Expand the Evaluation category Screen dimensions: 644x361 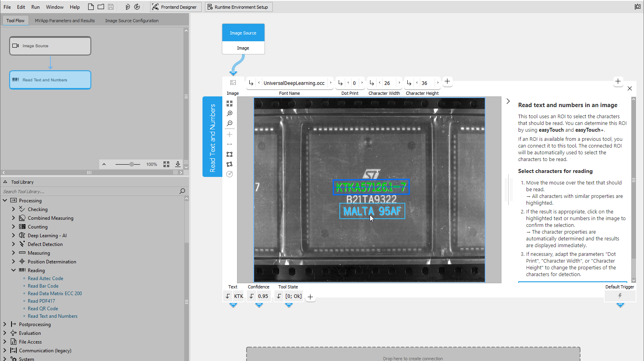pyautogui.click(x=5, y=333)
